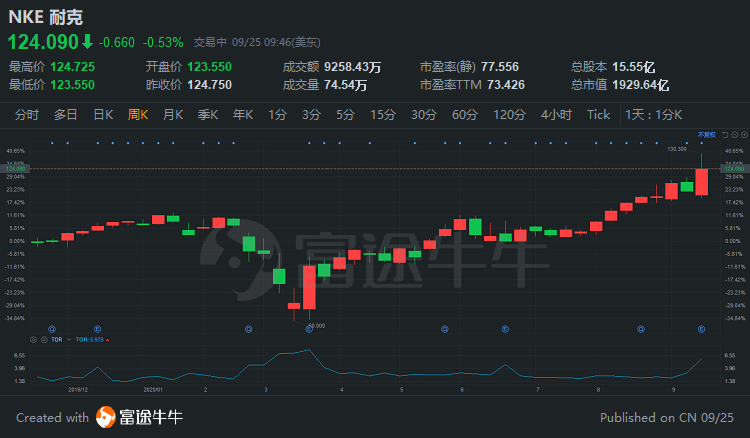Click event marker in late May

[445, 329]
